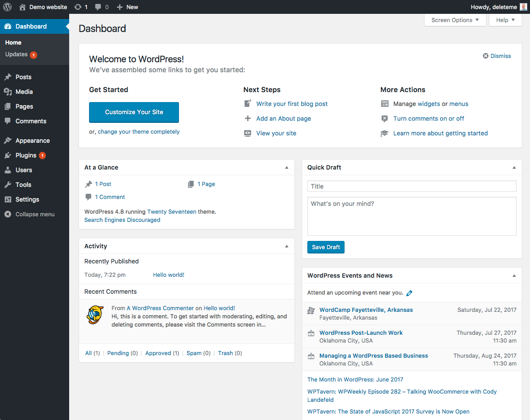Open the Settings menu item
The width and height of the screenshot is (530, 420).
[27, 199]
